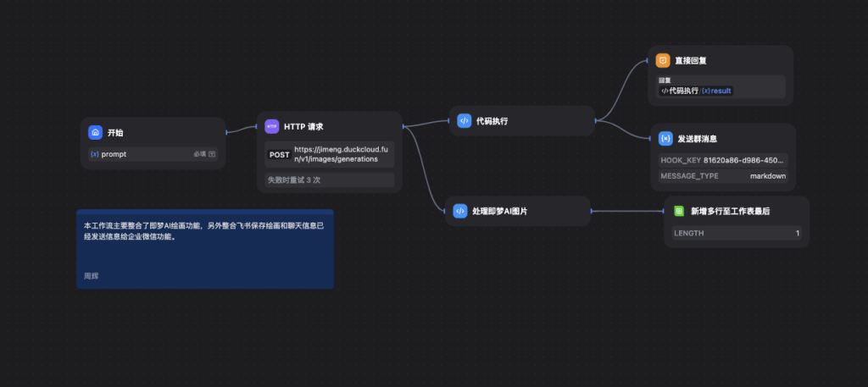Click the LENGTH parameter row
This screenshot has width=868, height=387.
click(x=736, y=233)
